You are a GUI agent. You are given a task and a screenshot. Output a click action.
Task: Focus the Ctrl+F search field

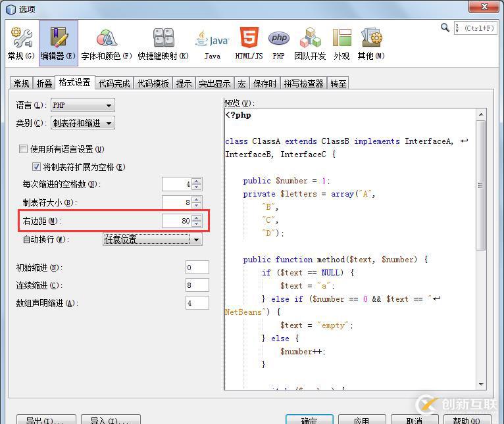[x=475, y=28]
